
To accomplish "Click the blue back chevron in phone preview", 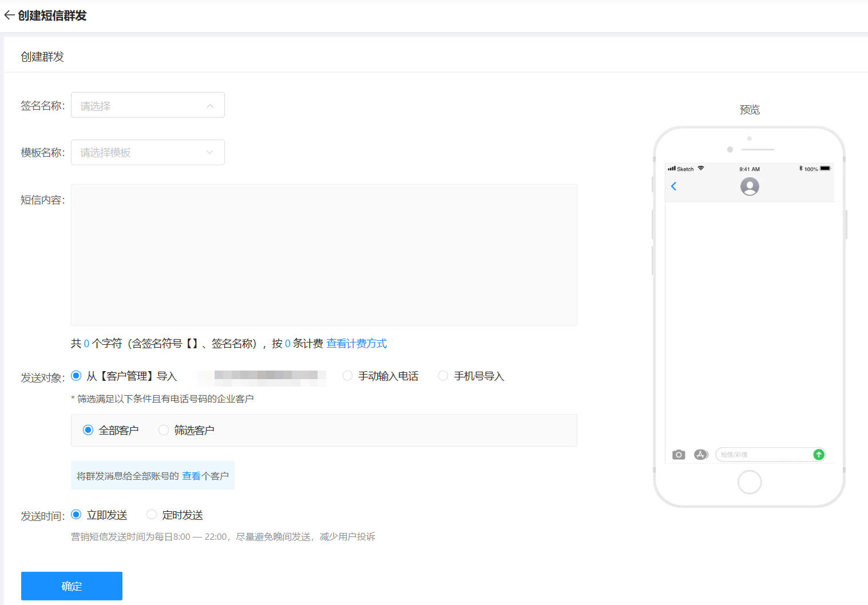I will [x=674, y=186].
